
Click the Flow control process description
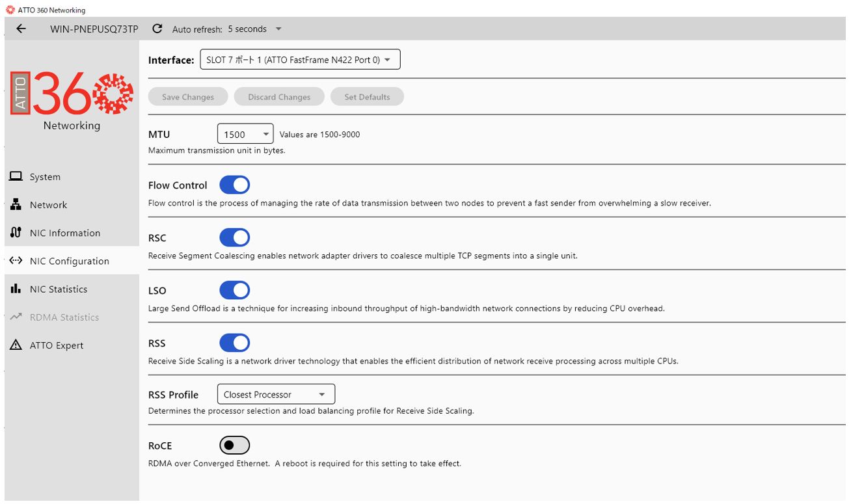[429, 203]
